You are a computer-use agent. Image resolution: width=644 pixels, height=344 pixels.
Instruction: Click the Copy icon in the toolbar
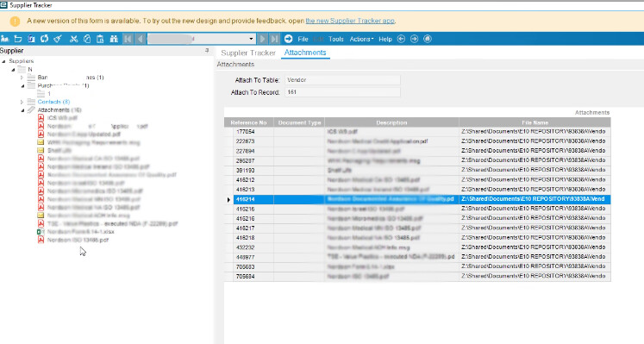tap(87, 39)
